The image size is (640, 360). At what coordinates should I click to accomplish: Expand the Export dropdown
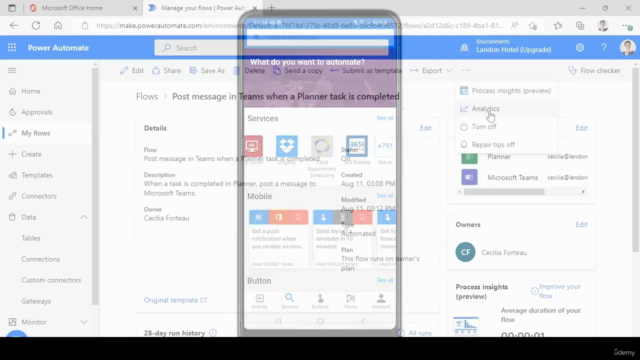click(431, 71)
